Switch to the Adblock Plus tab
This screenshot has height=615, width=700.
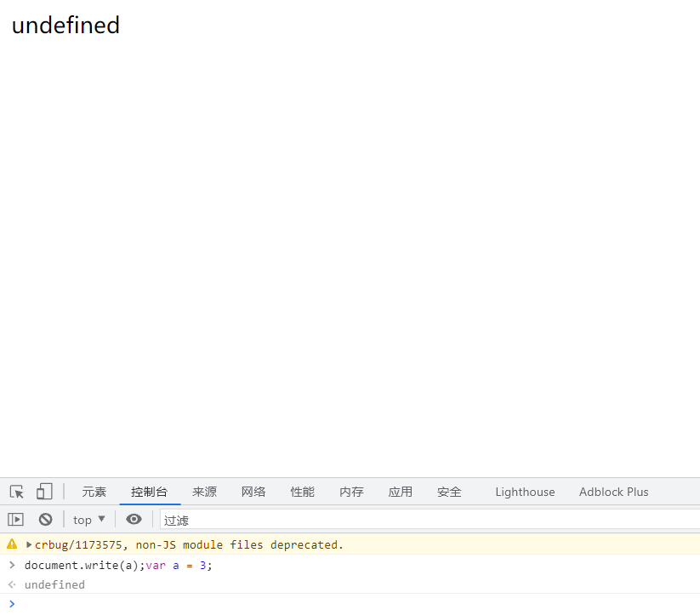coord(613,492)
